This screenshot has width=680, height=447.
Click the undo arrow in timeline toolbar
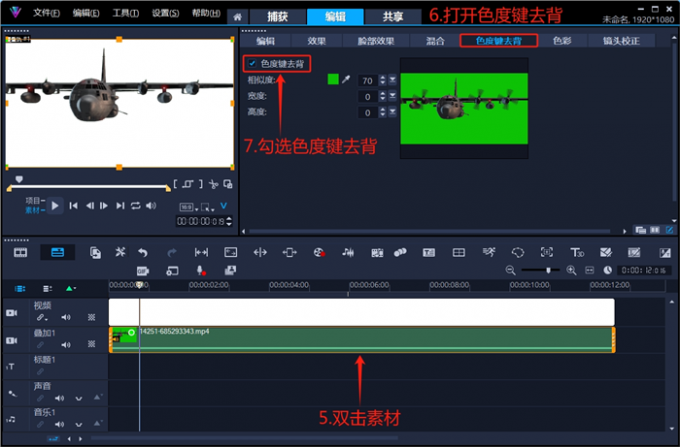pos(143,253)
